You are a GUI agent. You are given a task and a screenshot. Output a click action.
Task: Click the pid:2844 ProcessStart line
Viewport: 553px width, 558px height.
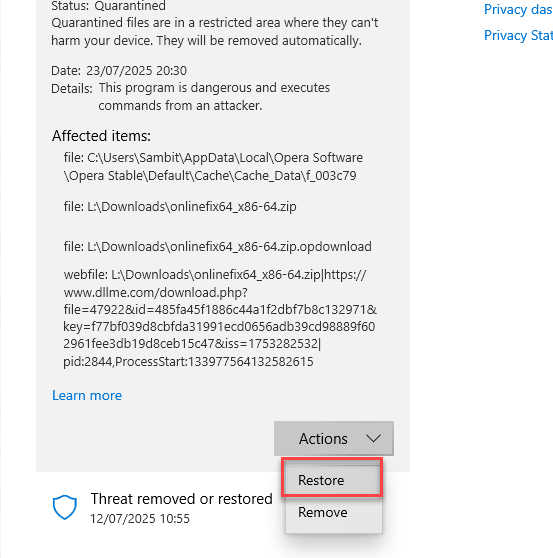[x=188, y=362]
